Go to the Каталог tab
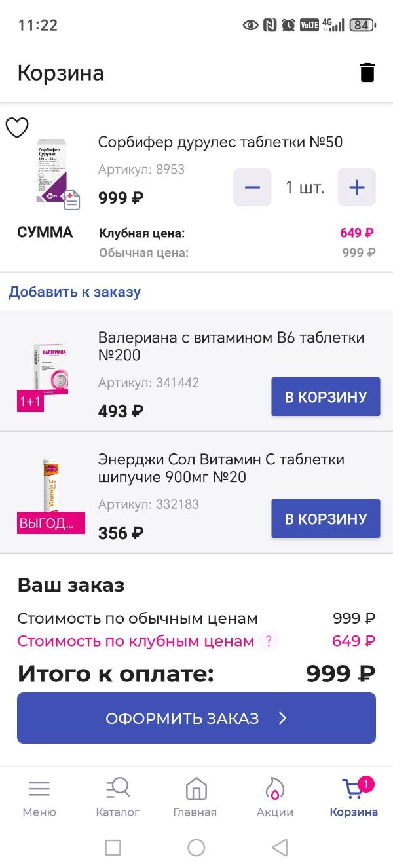The height and width of the screenshot is (868, 393). pyautogui.click(x=118, y=797)
